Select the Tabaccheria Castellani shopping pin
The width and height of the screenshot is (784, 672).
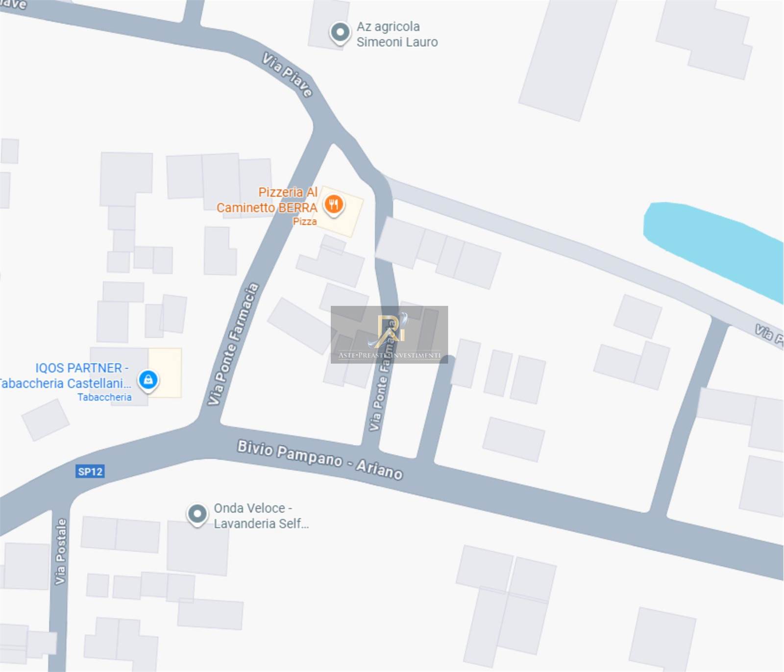(148, 380)
